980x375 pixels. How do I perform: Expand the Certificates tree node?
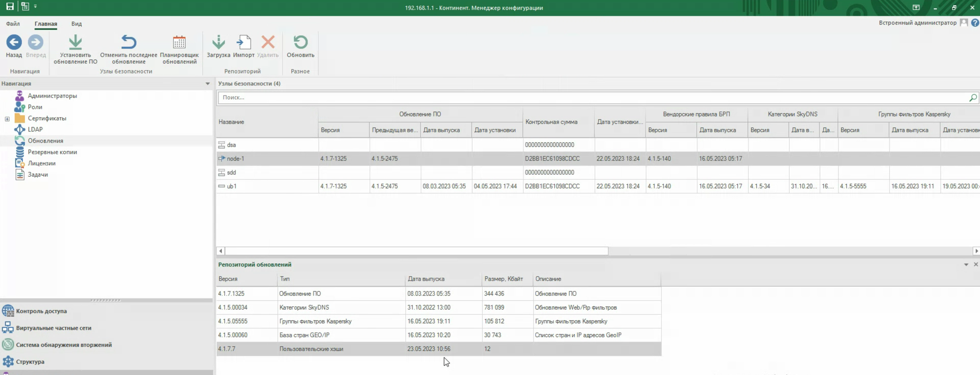click(7, 119)
